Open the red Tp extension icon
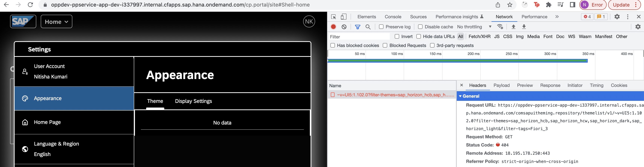Image resolution: width=644 pixels, height=167 pixels. tap(537, 5)
